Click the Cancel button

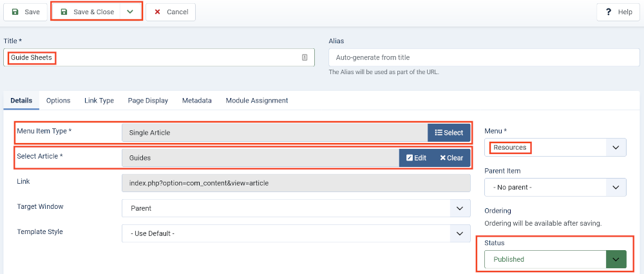[x=171, y=12]
